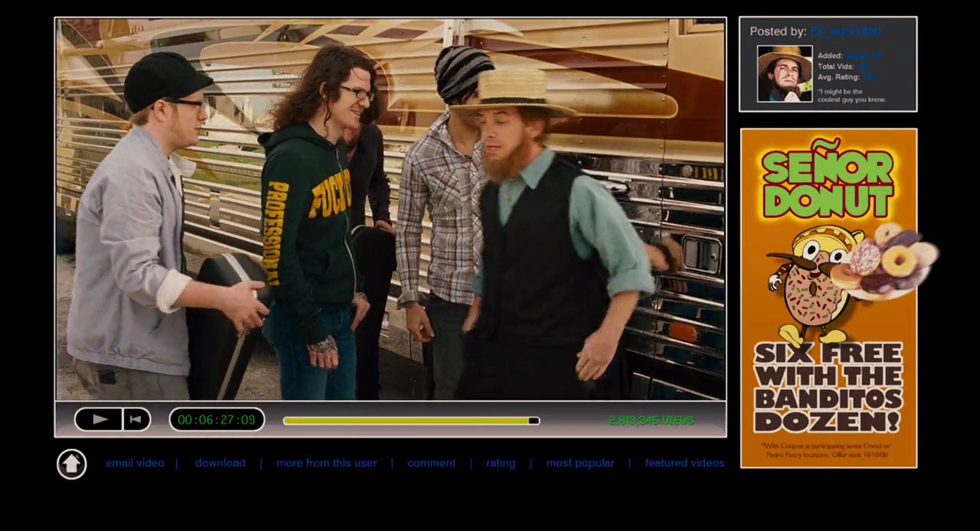Click the download link

click(x=220, y=463)
